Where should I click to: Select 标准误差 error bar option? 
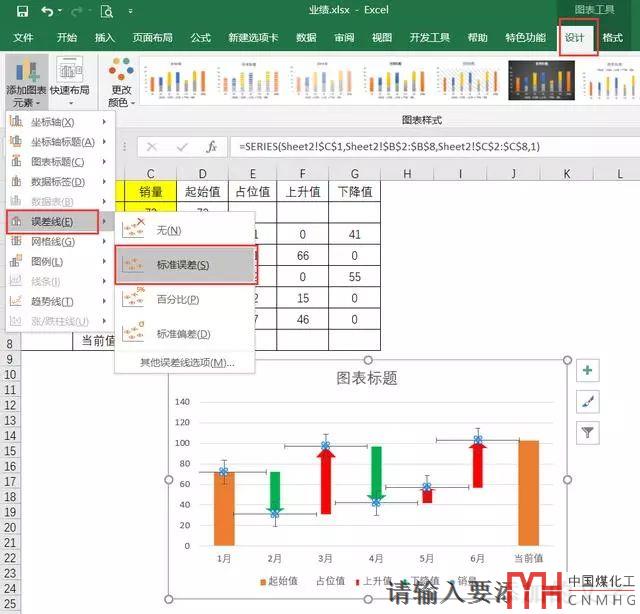point(181,265)
